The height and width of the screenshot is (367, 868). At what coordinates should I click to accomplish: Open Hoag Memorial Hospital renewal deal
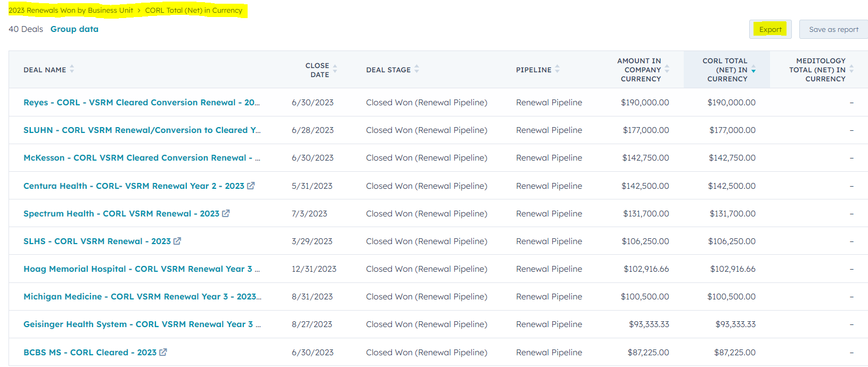click(141, 269)
